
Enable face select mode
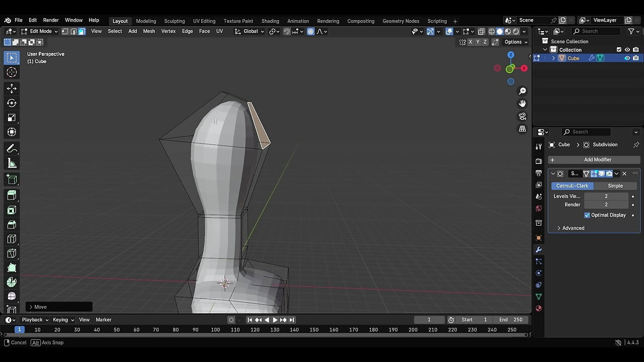(82, 31)
